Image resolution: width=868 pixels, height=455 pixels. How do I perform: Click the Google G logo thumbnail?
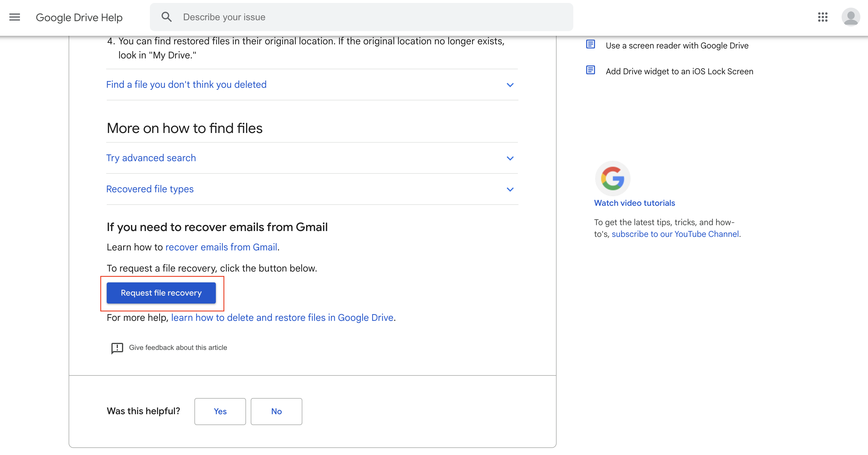(613, 178)
